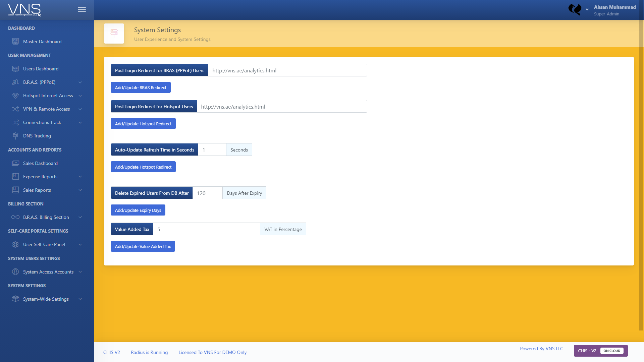Select the Hotspot Internet Access wifi icon
The height and width of the screenshot is (362, 644).
[x=15, y=96]
